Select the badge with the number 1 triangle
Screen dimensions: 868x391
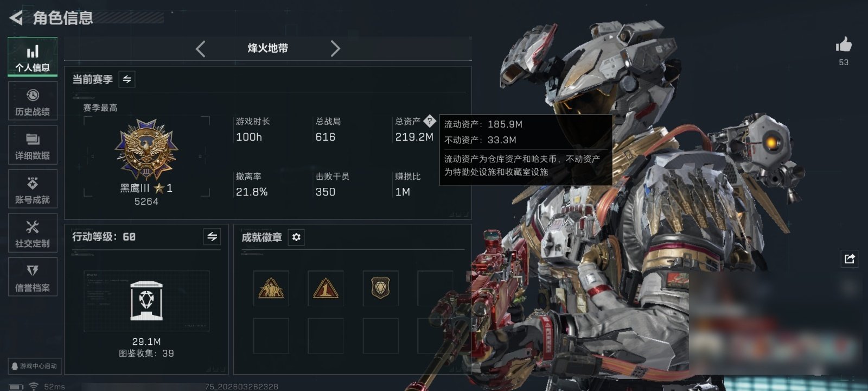pyautogui.click(x=325, y=288)
